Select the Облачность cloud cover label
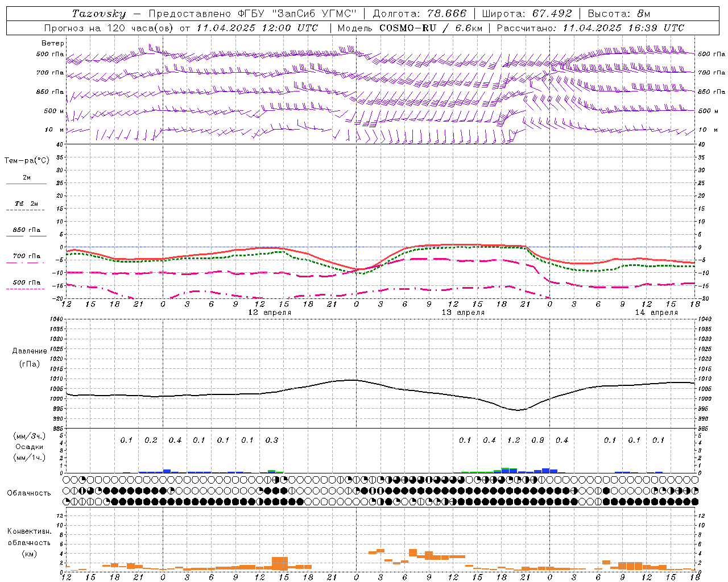Viewport: 728px width, 582px height. [29, 493]
